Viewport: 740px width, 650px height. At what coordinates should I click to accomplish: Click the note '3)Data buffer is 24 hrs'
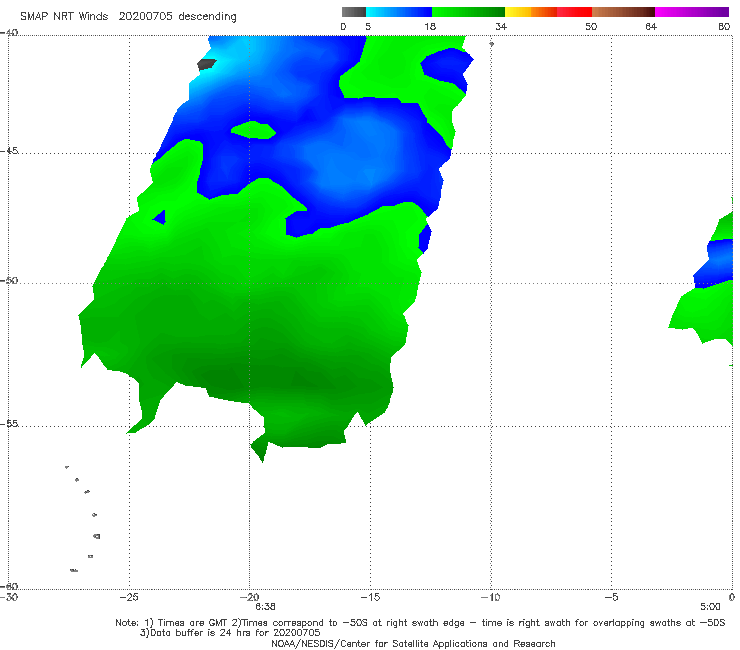point(230,633)
